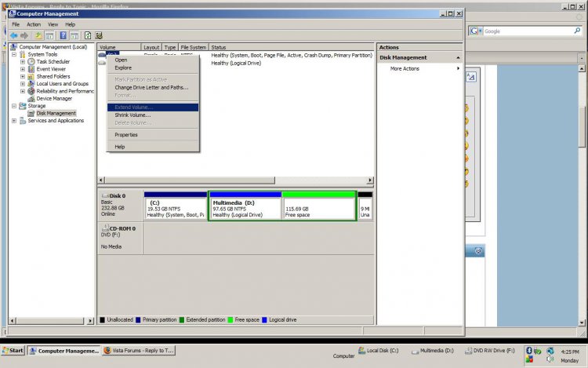The width and height of the screenshot is (588, 368).
Task: Click the Status column header
Action: (x=291, y=47)
